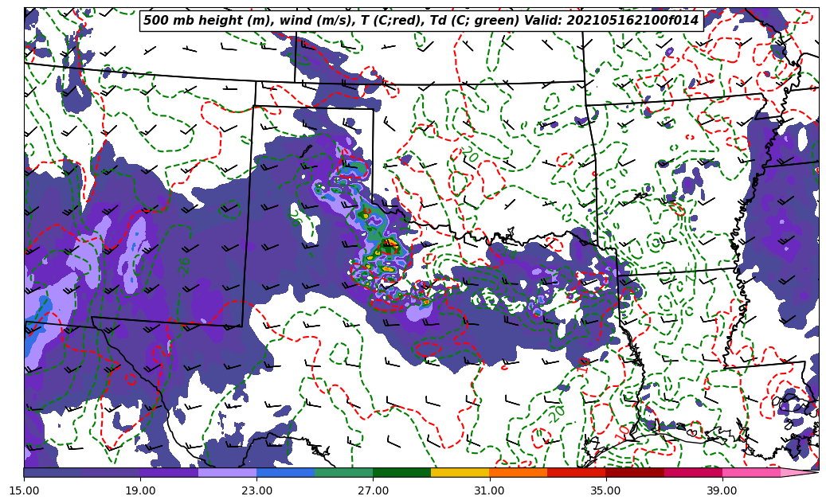Click the green -20 contour label near southeast Texas

(x=556, y=413)
